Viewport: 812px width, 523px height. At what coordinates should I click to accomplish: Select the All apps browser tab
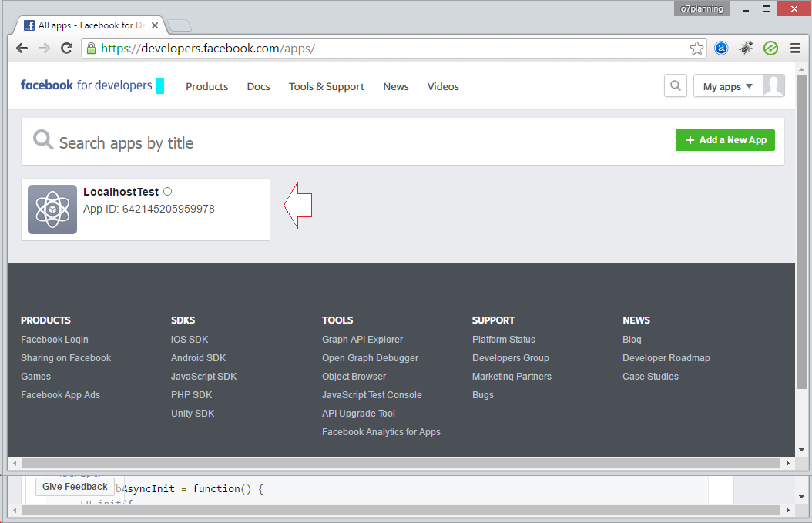pos(91,25)
